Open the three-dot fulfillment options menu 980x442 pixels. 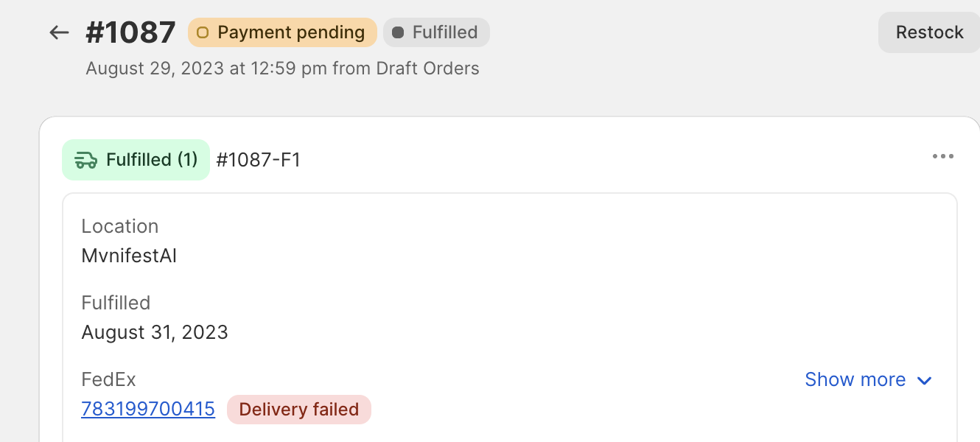(x=942, y=156)
